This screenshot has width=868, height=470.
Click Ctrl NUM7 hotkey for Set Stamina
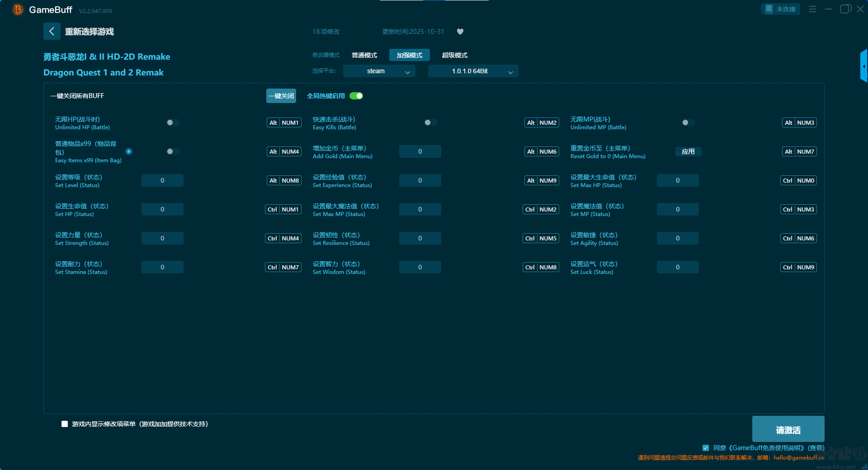283,267
